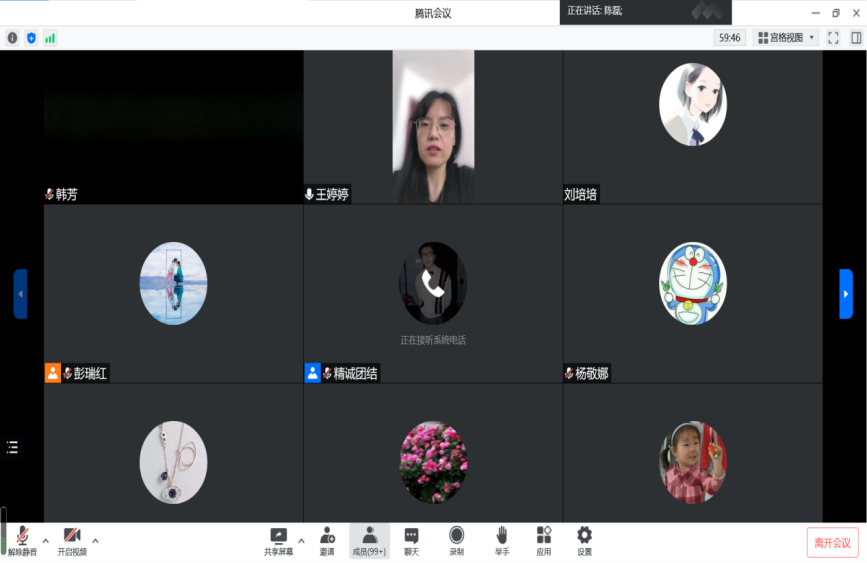This screenshot has height=563, width=867.
Task: Open the chat (聊天) panel
Action: pos(411,540)
